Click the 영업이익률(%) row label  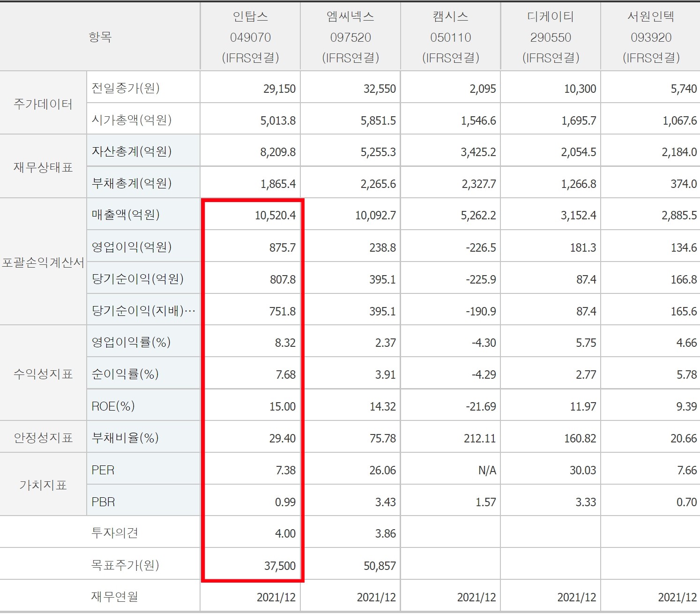click(x=131, y=342)
